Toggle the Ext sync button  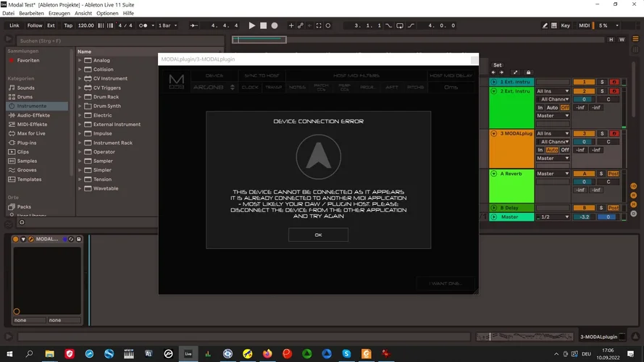[51, 25]
